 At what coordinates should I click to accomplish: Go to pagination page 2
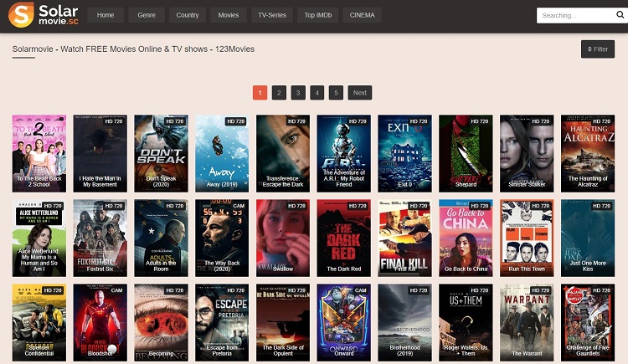point(279,93)
